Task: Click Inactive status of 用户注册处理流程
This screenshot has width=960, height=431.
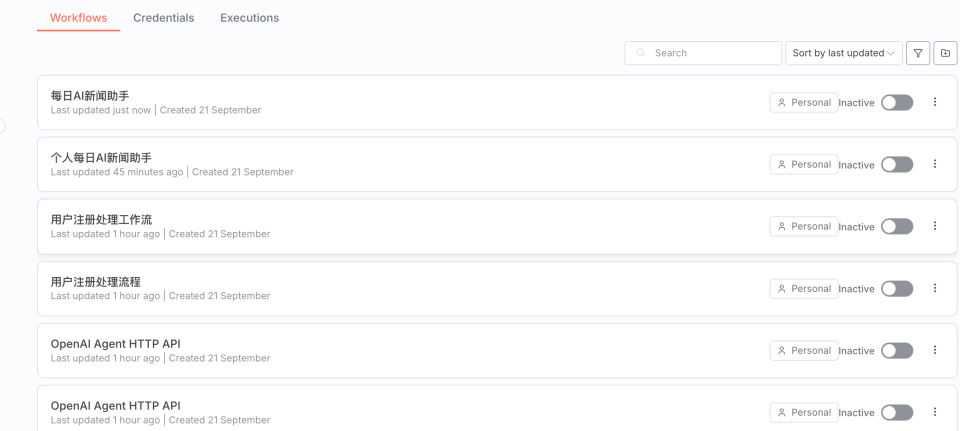Action: tap(857, 289)
